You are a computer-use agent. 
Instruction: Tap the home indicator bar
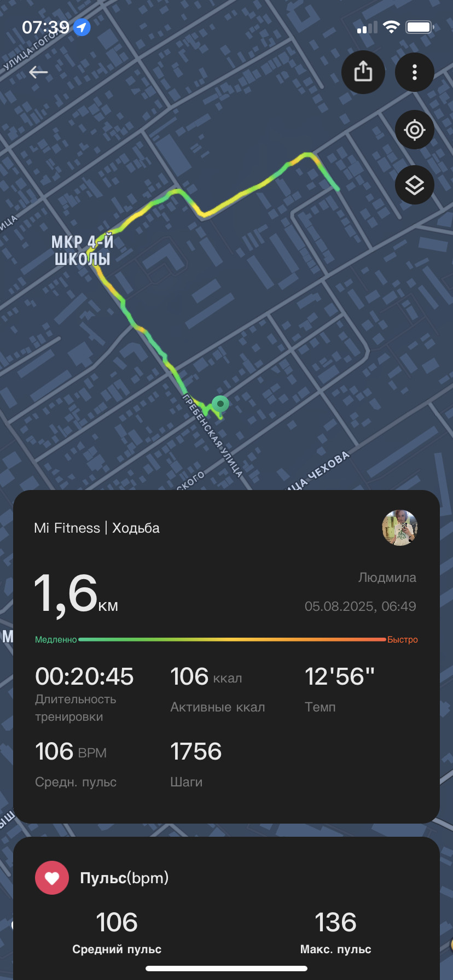(226, 969)
